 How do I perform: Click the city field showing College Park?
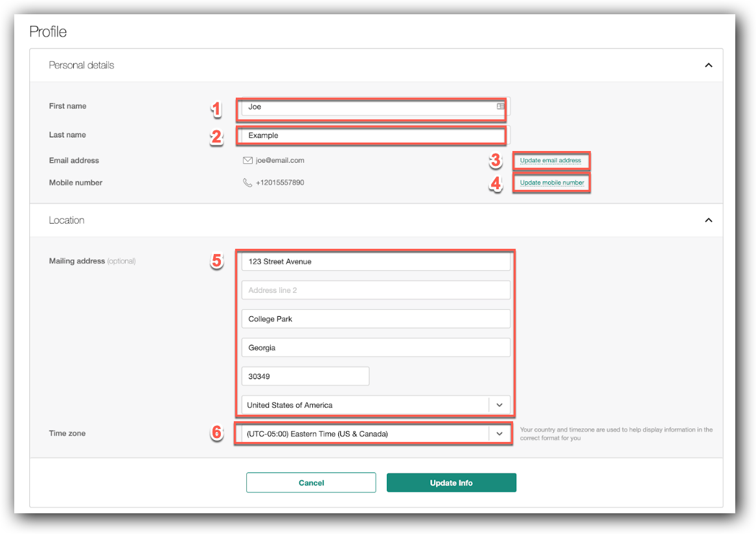[363, 318]
